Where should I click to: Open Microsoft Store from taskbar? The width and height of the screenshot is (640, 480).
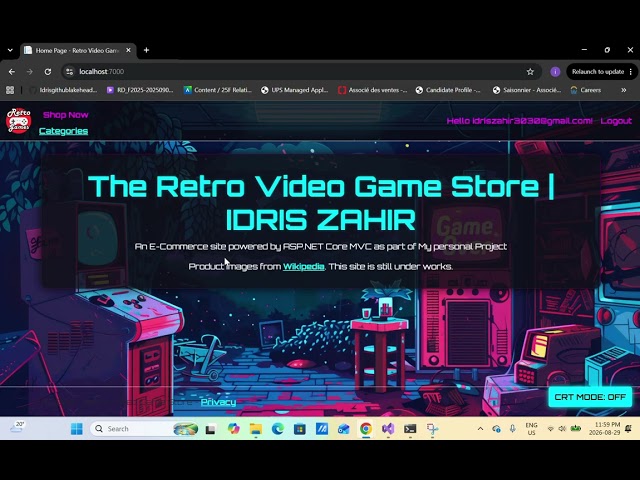(300, 429)
